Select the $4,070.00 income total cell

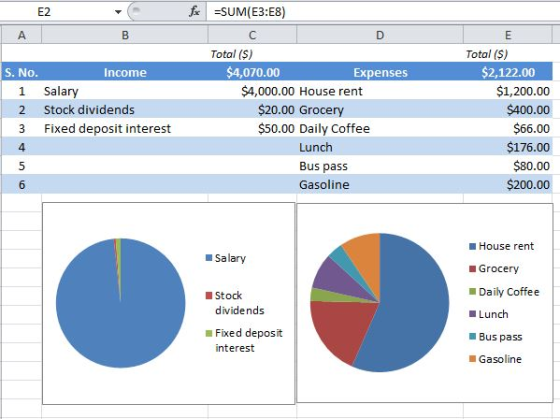click(252, 72)
